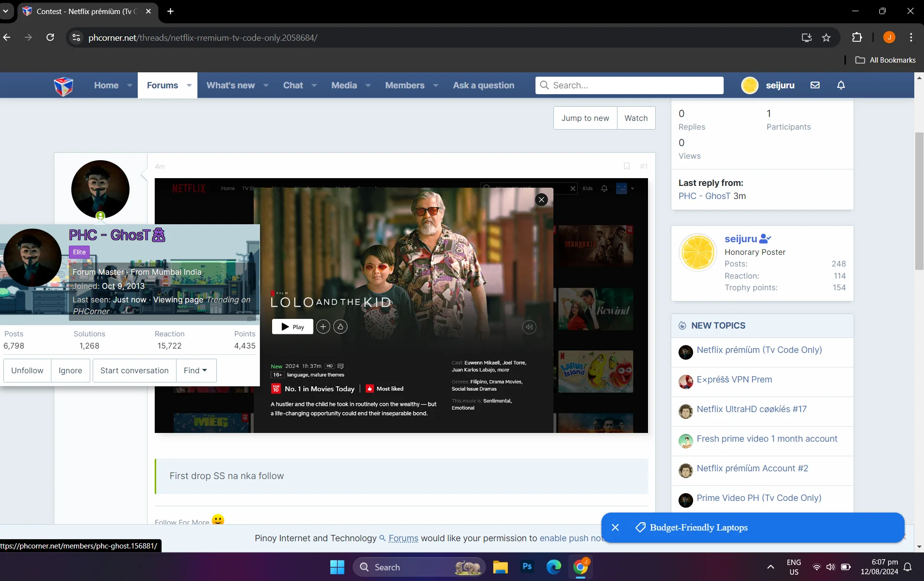Screen dimensions: 924x581
Task: Click the Chrome profile avatar
Action: [x=889, y=37]
